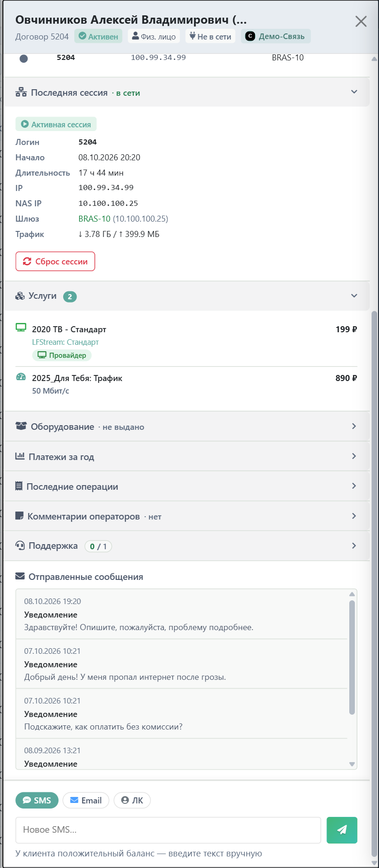Switch to the ЛК channel tab
The width and height of the screenshot is (379, 868).
coord(132,800)
